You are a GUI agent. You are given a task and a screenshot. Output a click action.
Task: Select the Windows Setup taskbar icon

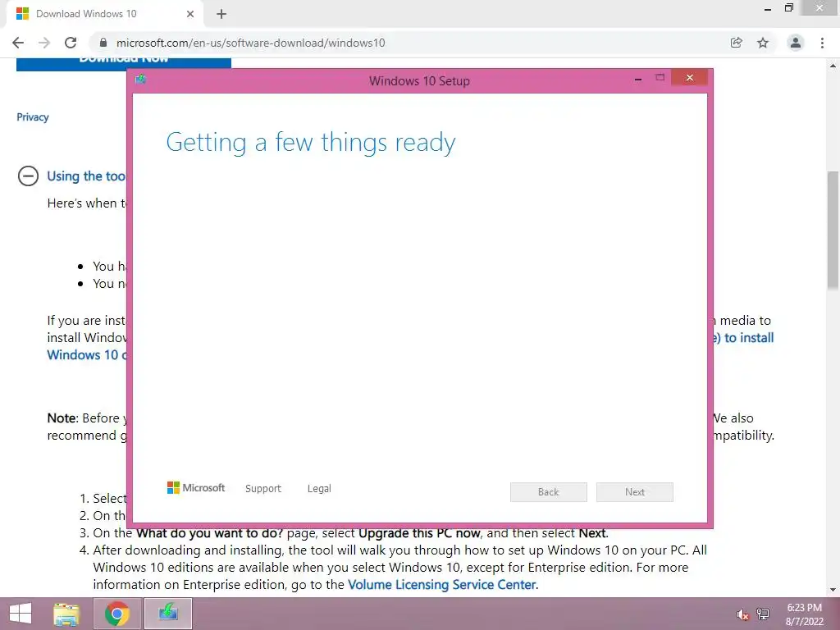(168, 614)
